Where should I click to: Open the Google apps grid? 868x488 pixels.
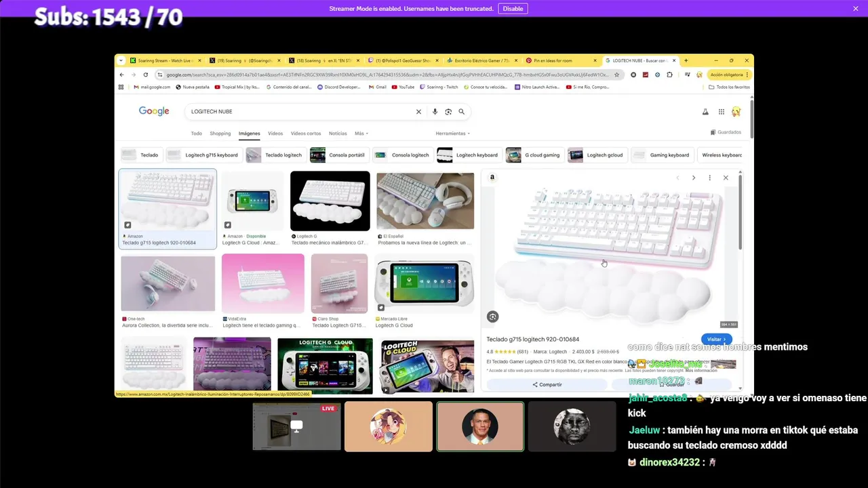point(722,112)
